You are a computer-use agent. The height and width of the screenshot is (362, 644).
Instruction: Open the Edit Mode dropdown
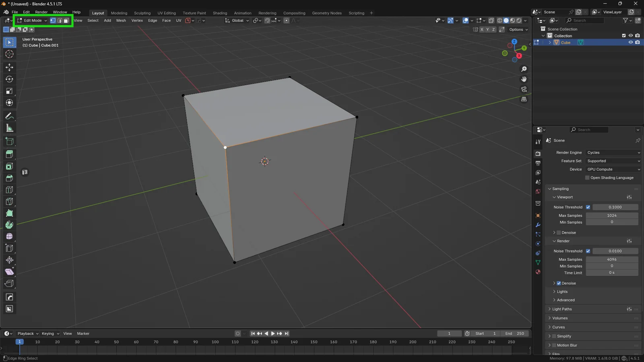click(x=32, y=21)
